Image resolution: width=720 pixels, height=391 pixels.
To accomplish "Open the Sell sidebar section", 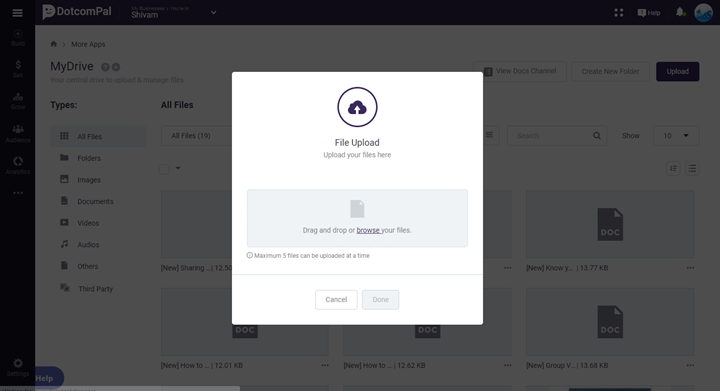I will click(x=18, y=69).
